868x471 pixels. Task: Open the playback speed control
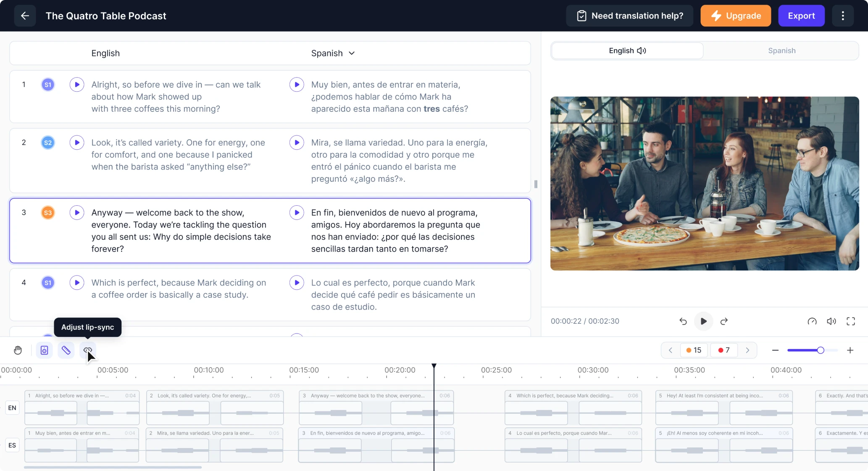click(x=812, y=321)
